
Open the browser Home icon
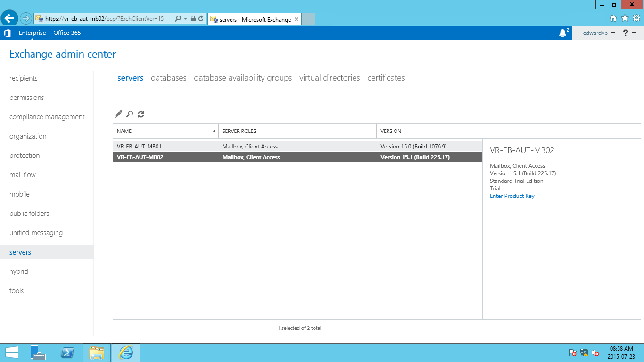click(x=613, y=18)
